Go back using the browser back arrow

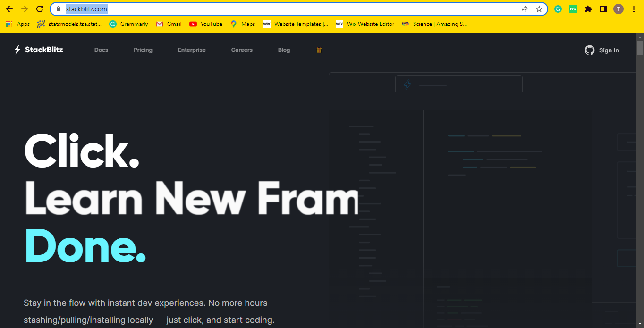click(x=9, y=9)
